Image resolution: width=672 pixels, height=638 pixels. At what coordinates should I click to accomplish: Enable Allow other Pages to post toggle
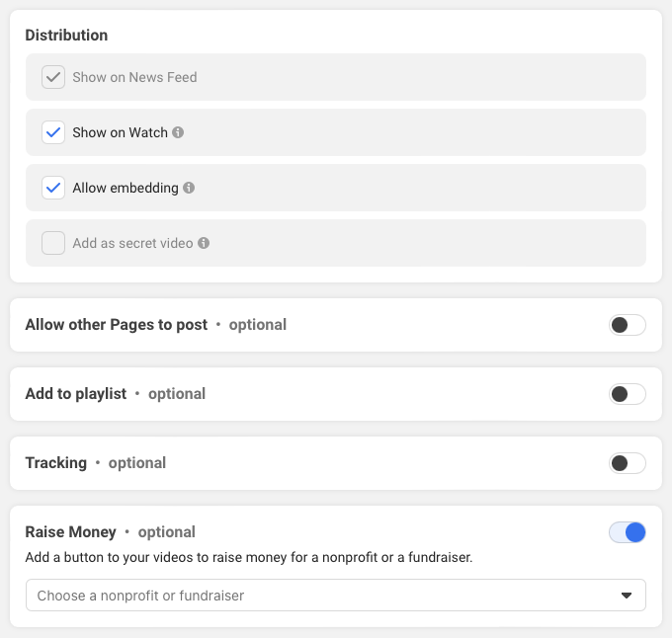(x=627, y=325)
